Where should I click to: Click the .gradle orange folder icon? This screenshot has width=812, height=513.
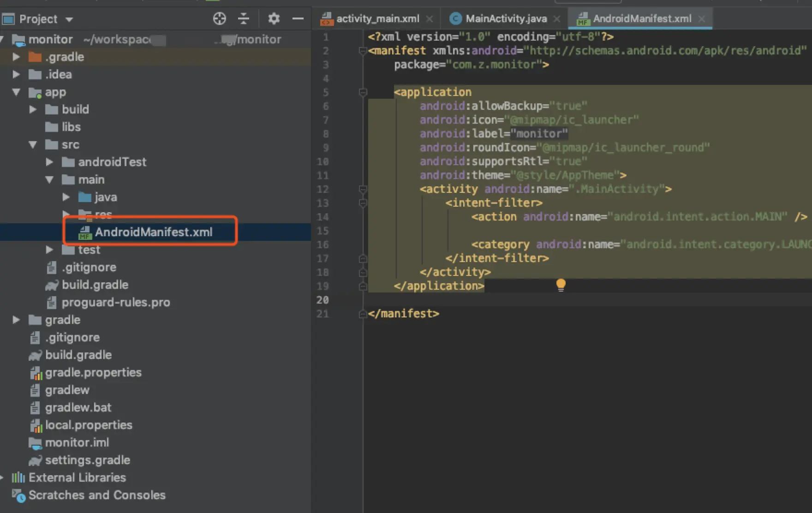(35, 57)
